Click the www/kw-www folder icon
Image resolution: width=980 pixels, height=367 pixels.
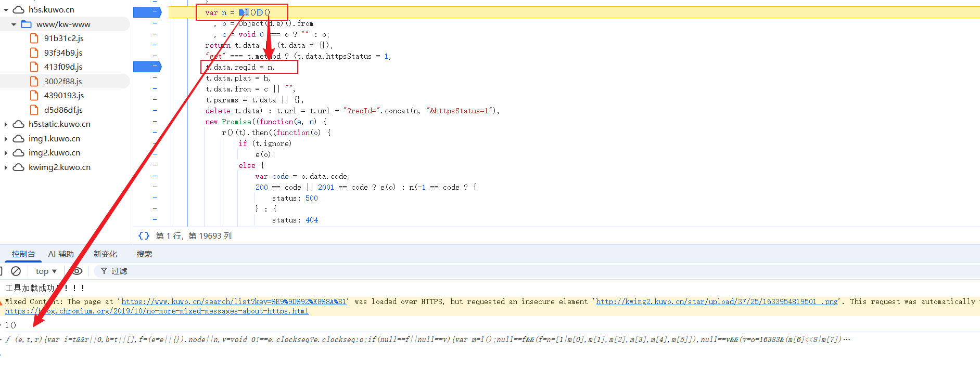tap(27, 24)
